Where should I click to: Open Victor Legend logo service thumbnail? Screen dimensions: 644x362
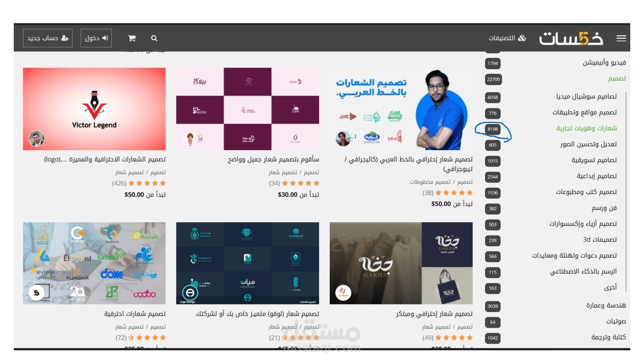coord(94,109)
